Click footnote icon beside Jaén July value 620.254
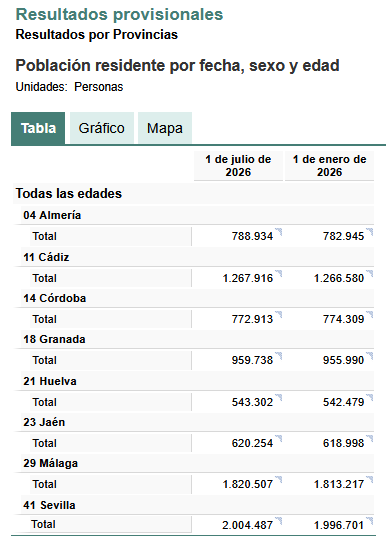The height and width of the screenshot is (541, 386). (278, 439)
